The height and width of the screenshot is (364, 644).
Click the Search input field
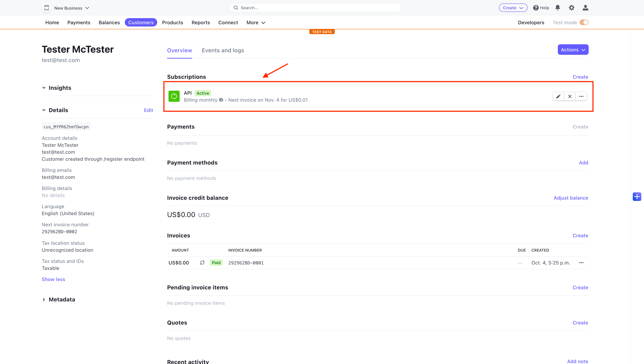(315, 8)
